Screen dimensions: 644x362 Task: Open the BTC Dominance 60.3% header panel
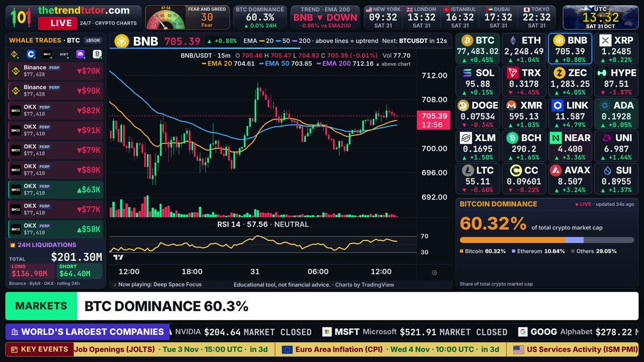[x=260, y=18]
